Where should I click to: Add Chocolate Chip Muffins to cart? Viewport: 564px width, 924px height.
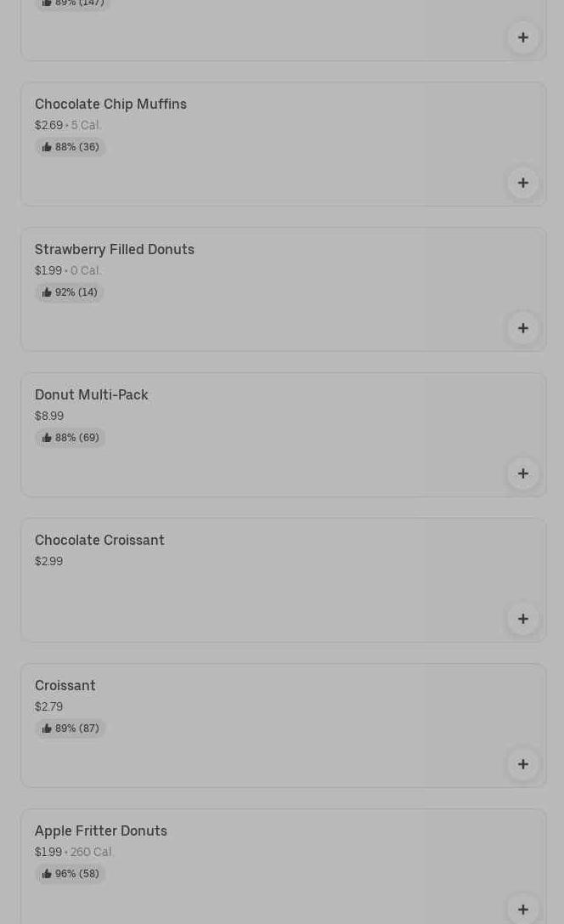[x=522, y=183]
